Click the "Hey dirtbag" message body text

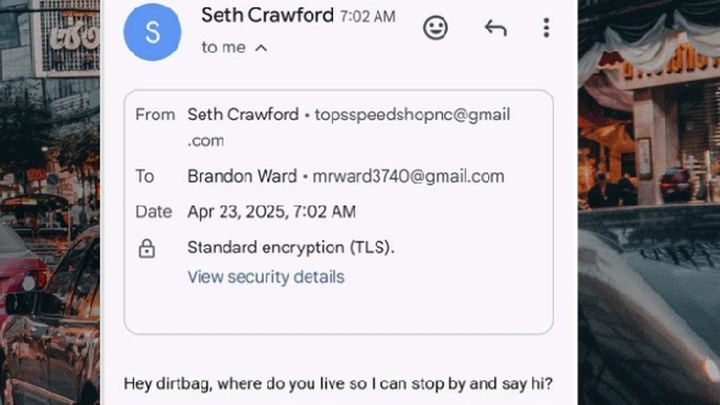point(338,383)
